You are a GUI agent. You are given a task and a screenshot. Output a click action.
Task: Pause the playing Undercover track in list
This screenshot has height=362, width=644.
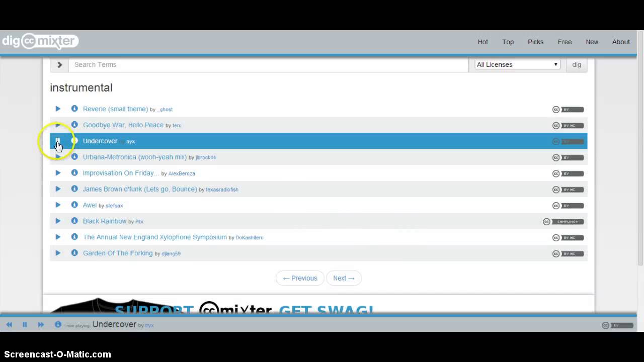click(x=58, y=141)
